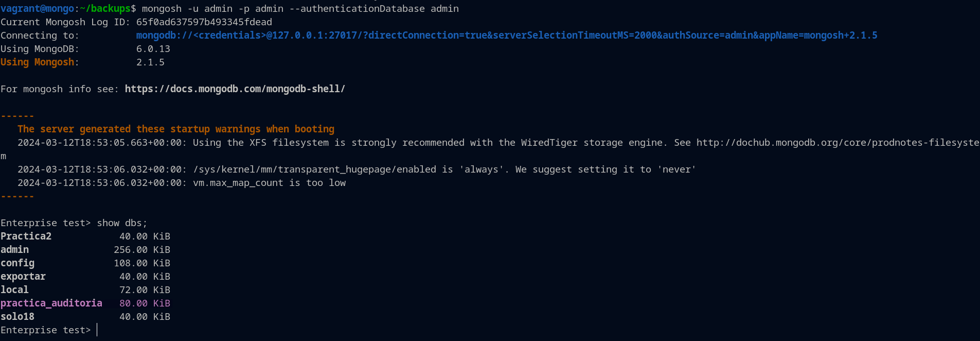The width and height of the screenshot is (980, 341).
Task: Click the Mongosh Log ID value
Action: point(204,22)
